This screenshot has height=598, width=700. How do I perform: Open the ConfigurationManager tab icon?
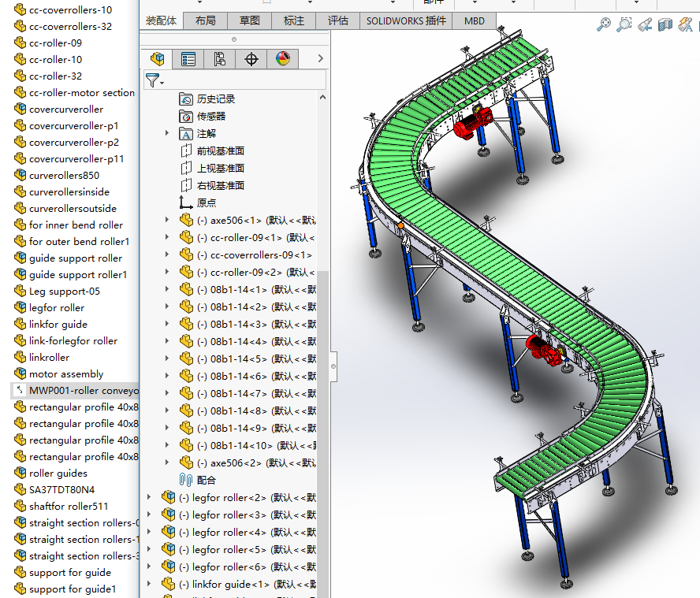click(x=219, y=58)
